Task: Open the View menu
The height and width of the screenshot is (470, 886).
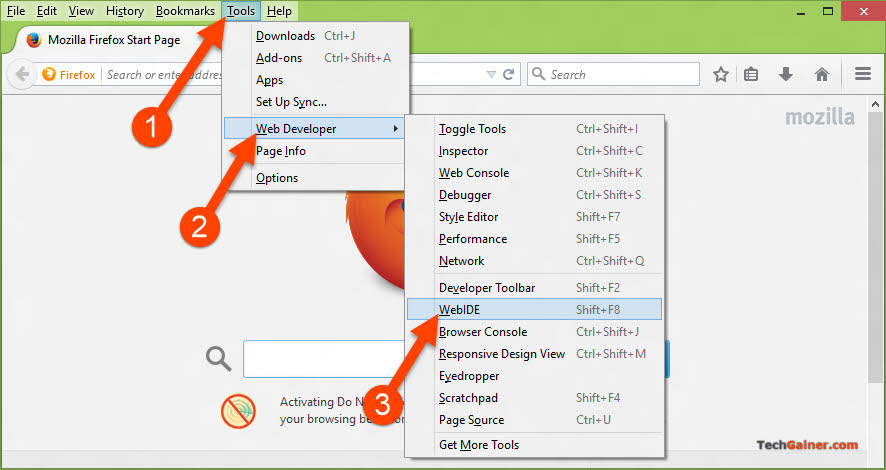Action: [81, 11]
